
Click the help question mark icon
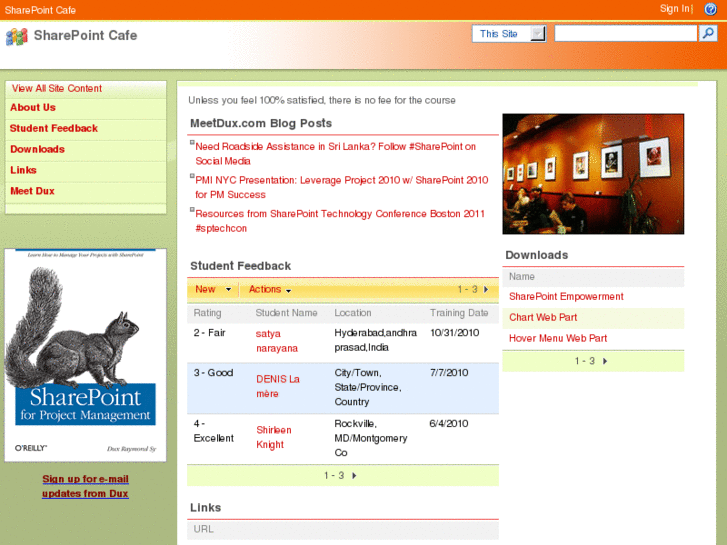tap(710, 9)
